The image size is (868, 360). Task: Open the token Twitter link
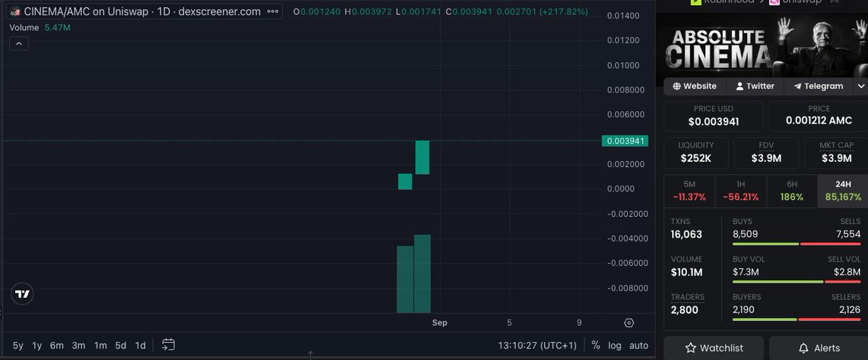tap(754, 86)
